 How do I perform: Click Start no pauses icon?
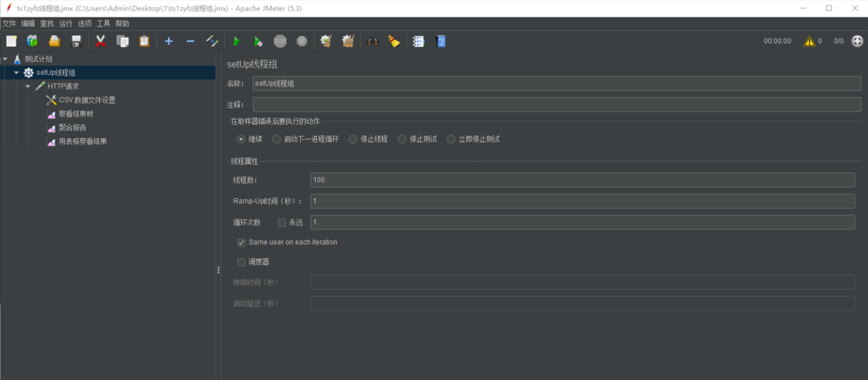point(258,42)
